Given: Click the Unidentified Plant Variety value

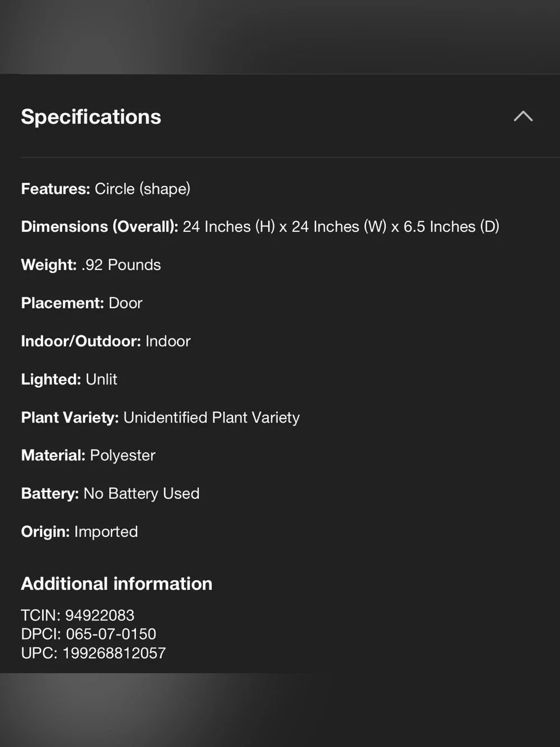Looking at the screenshot, I should tap(212, 417).
